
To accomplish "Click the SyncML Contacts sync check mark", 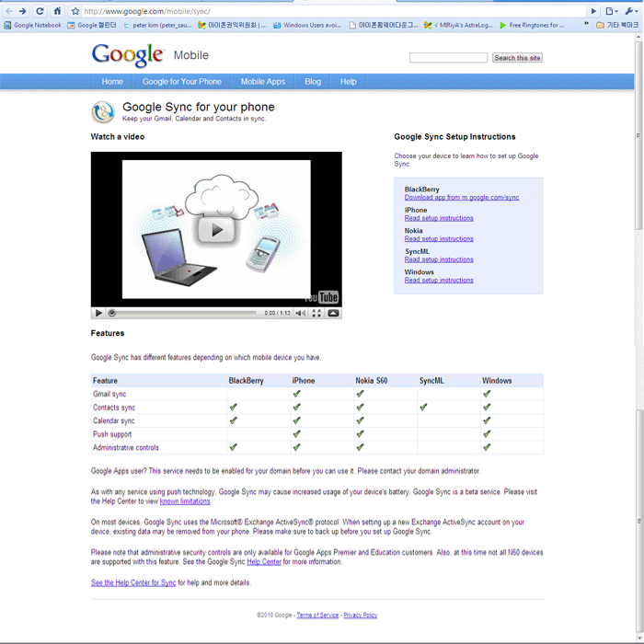I will (423, 407).
